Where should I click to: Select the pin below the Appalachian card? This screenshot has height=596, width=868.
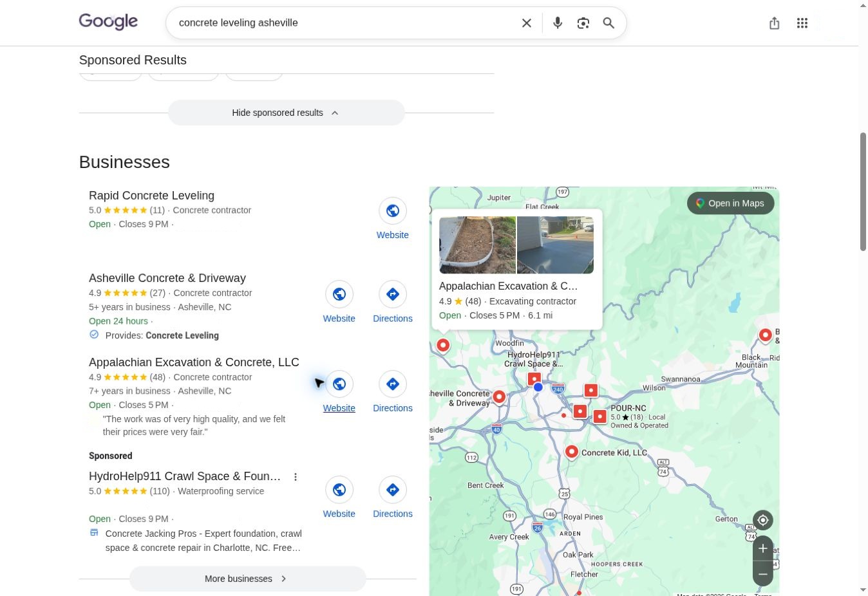coord(443,346)
